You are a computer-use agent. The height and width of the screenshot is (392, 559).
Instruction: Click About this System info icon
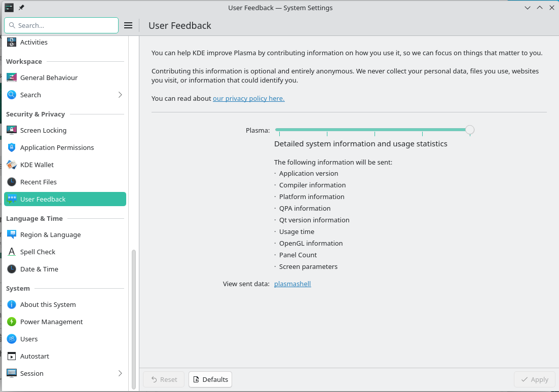[12, 304]
